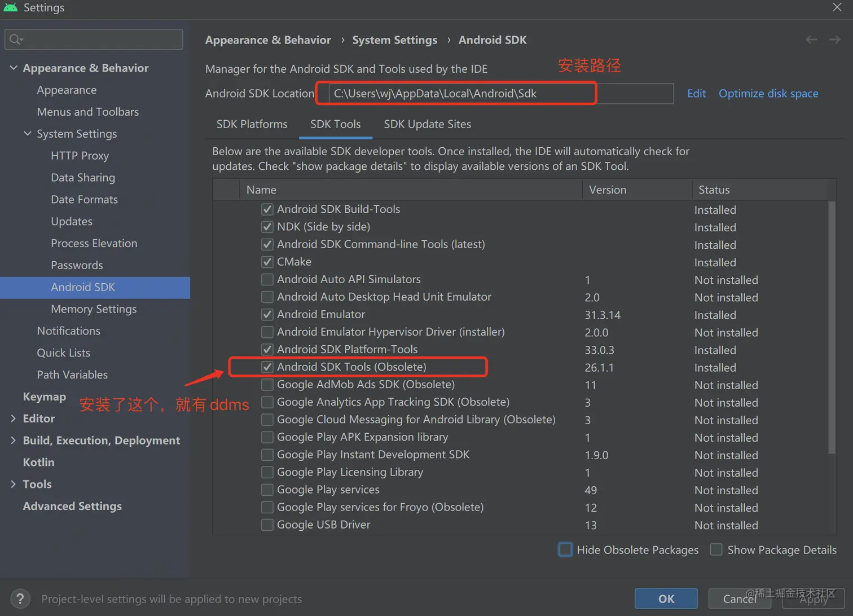This screenshot has height=616, width=853.
Task: Click version 33.0.3 of Platform-Tools
Action: tap(599, 350)
